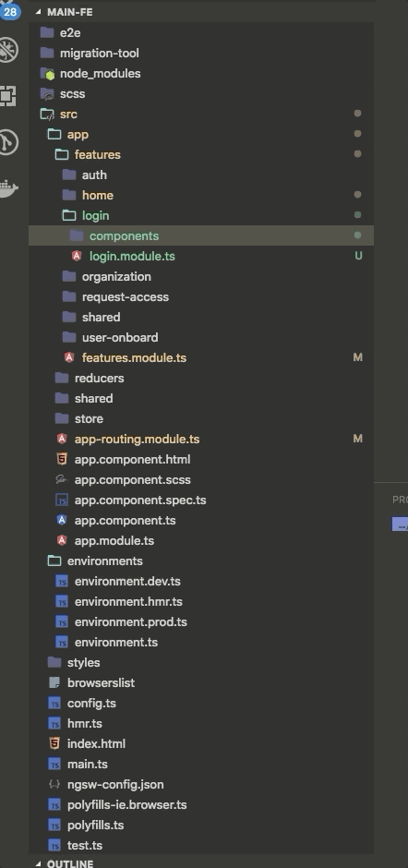Screen dimensions: 408x868
Task: Click the blue badge showing 28
Action: (x=9, y=11)
